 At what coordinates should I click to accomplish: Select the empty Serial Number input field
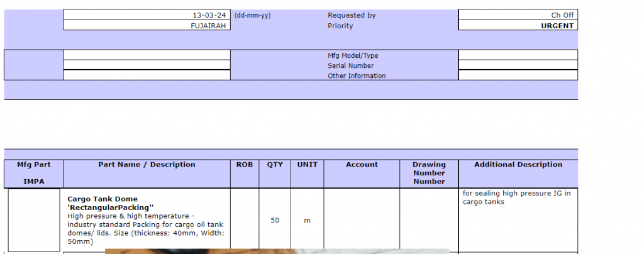[518, 65]
